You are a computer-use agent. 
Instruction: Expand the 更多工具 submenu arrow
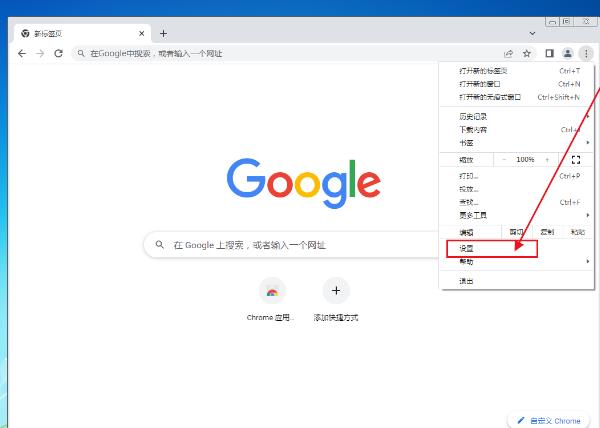tap(588, 215)
